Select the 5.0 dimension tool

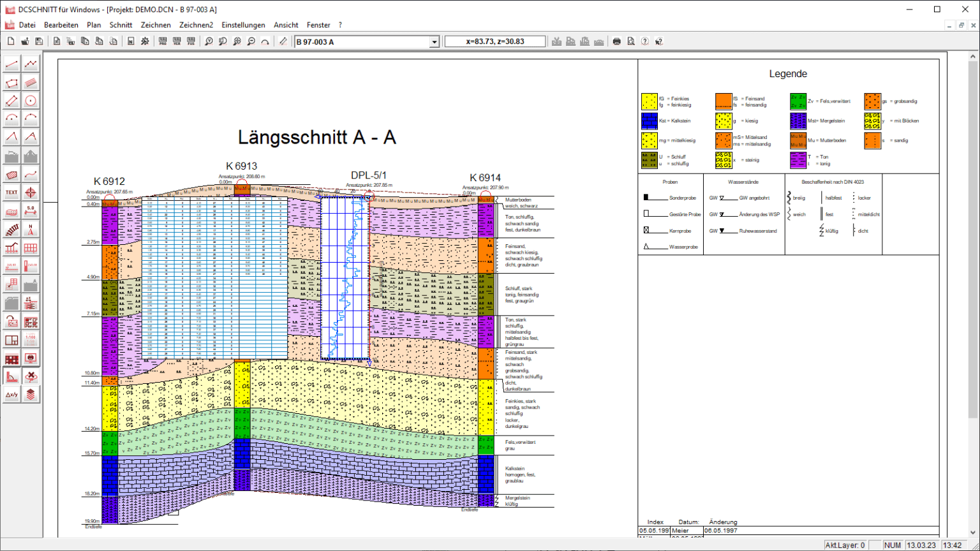pyautogui.click(x=31, y=211)
